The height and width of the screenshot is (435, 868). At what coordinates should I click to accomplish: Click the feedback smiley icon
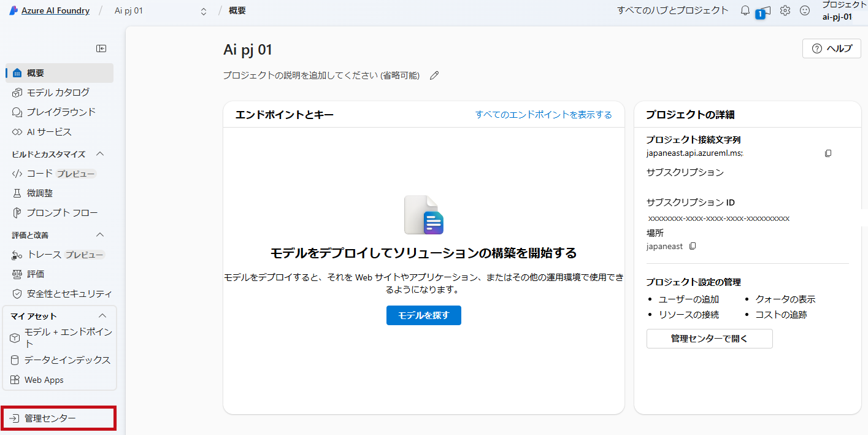point(805,10)
